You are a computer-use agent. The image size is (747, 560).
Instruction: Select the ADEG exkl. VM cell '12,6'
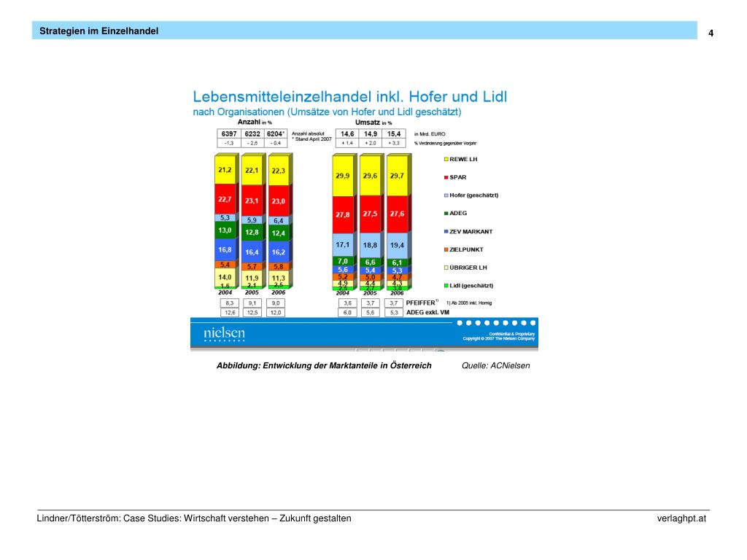click(x=230, y=313)
